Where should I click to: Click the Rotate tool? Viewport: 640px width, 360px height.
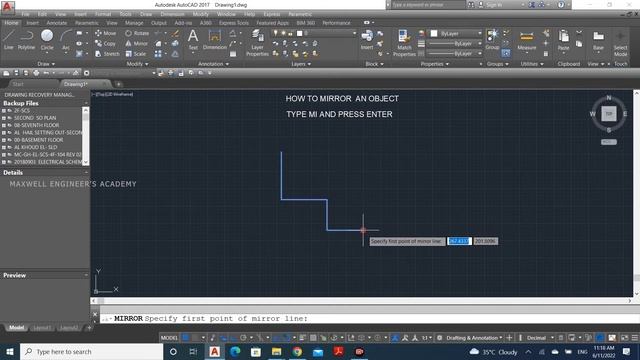click(137, 33)
